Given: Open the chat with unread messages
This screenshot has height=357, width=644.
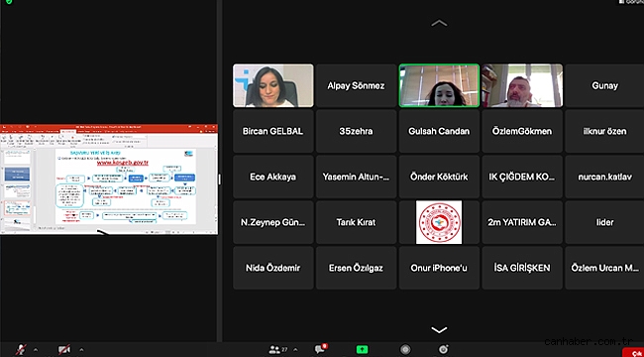Looking at the screenshot, I should [320, 349].
